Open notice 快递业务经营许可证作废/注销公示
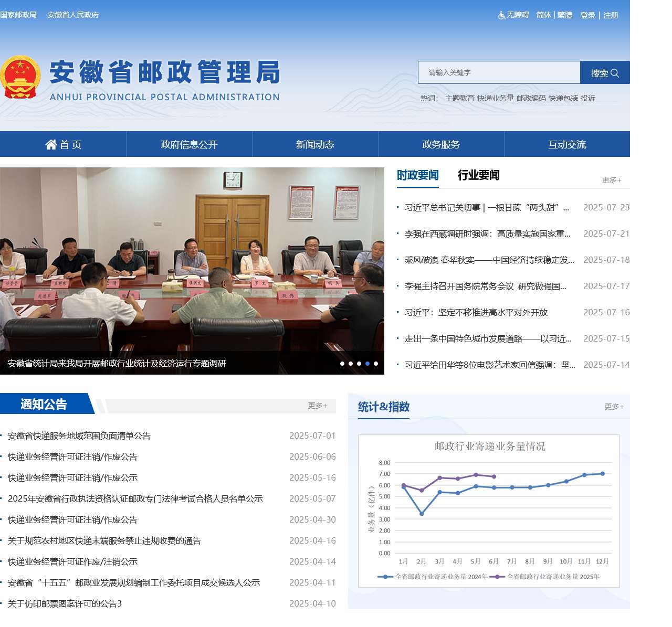This screenshot has height=627, width=672. pos(72,562)
